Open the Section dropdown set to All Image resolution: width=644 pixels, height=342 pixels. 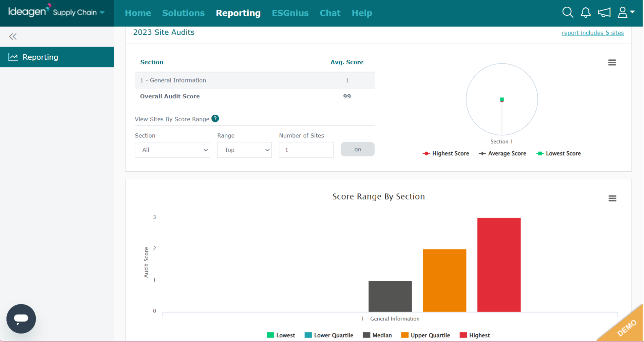[x=172, y=150]
